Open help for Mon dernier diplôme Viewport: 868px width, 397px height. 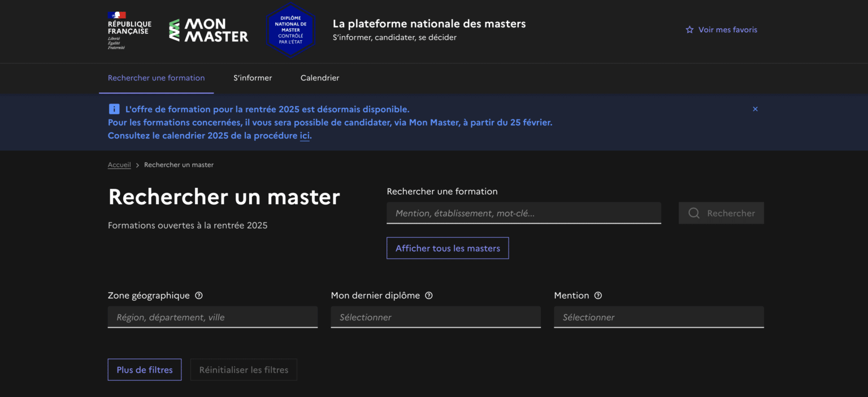428,295
